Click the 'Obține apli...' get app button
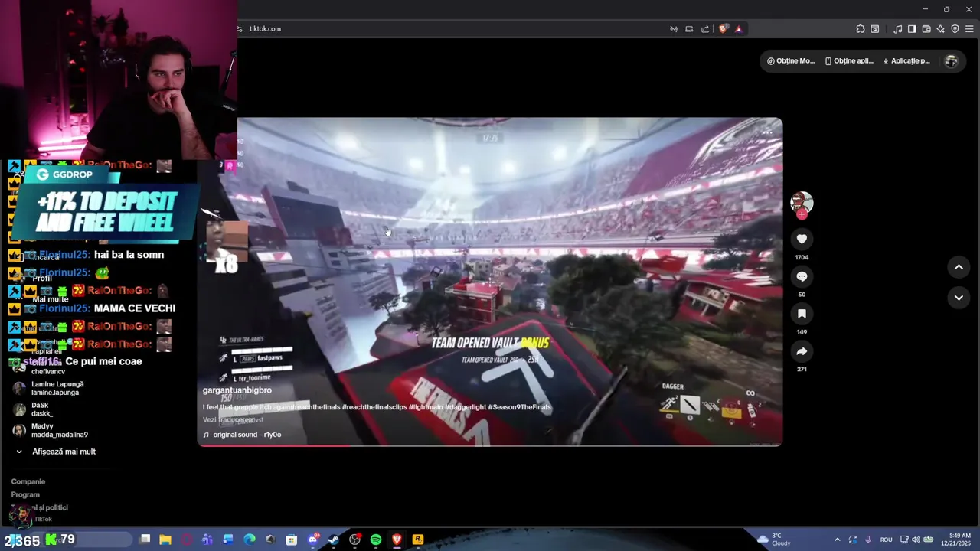This screenshot has height=551, width=980. tap(849, 61)
